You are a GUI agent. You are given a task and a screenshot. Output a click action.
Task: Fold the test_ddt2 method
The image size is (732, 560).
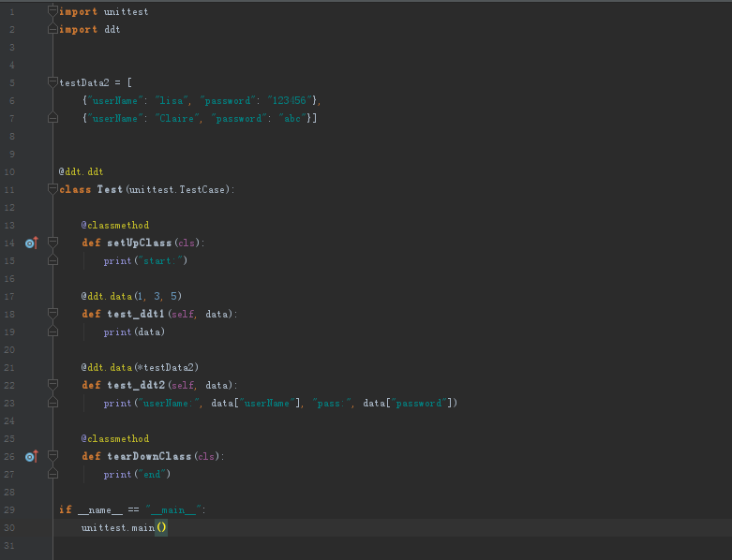pos(52,385)
